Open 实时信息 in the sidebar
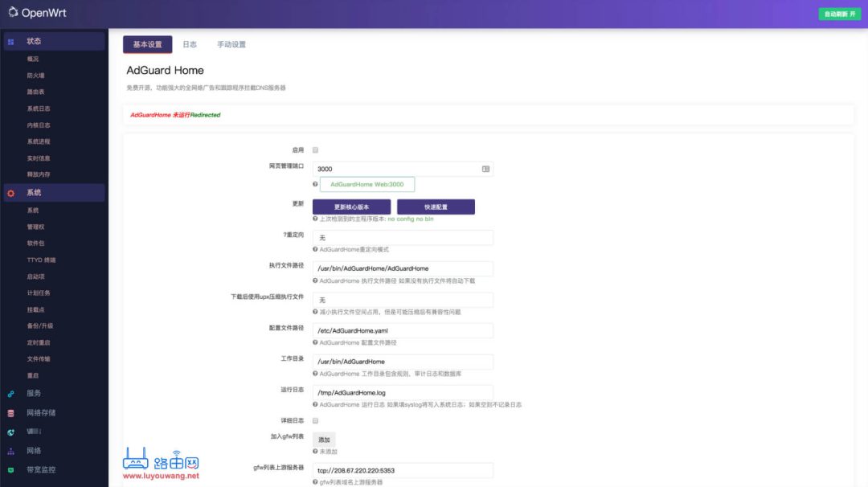Image resolution: width=868 pixels, height=487 pixels. [39, 158]
